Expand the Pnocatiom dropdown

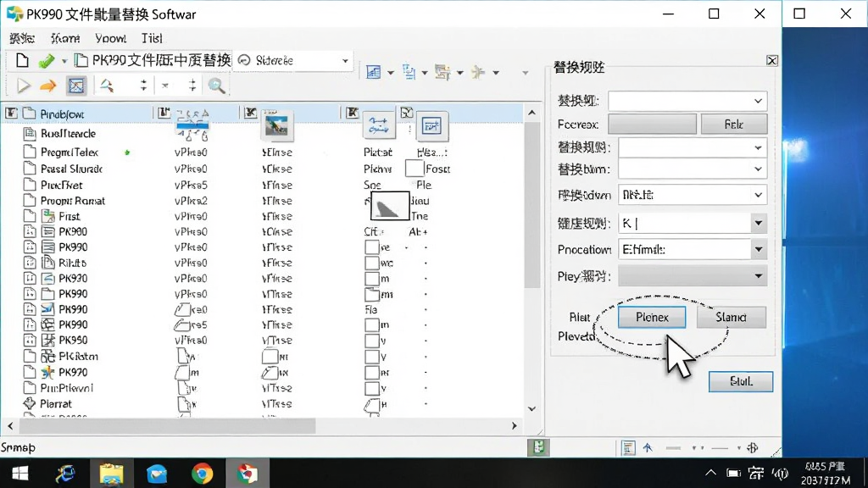(759, 250)
